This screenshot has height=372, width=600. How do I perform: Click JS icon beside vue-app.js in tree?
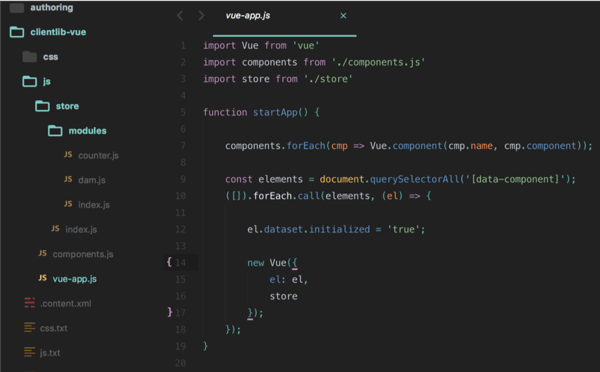click(42, 278)
